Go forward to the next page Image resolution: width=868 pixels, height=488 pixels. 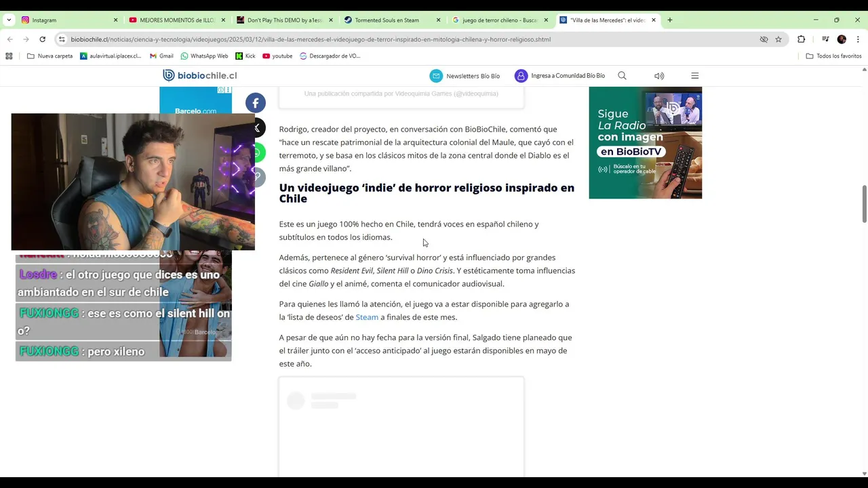[x=26, y=39]
